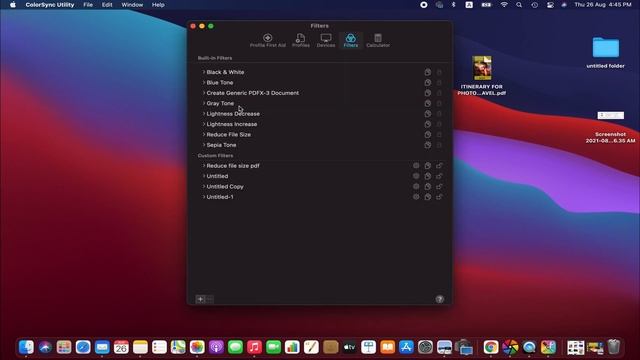Click the lock icon on Sepia Tone
This screenshot has height=360, width=640.
tap(439, 145)
